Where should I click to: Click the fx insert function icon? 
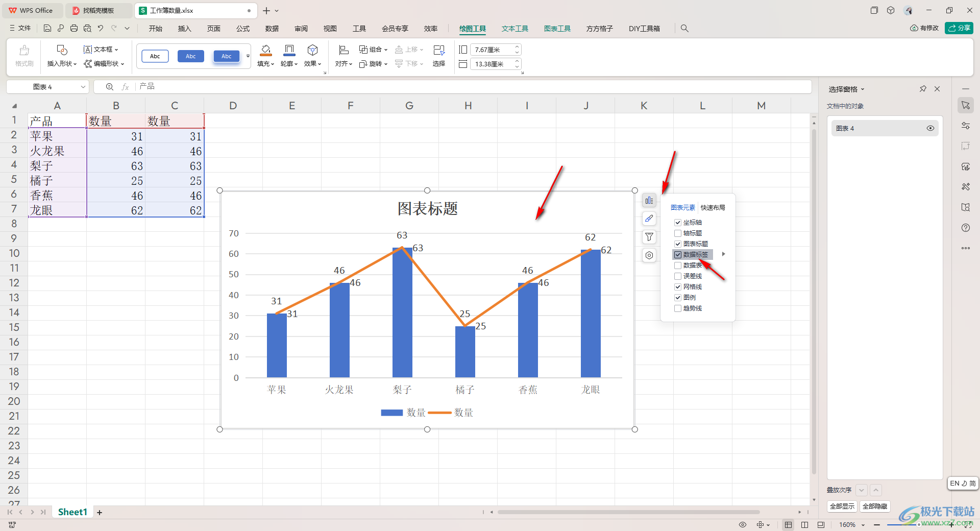point(125,87)
